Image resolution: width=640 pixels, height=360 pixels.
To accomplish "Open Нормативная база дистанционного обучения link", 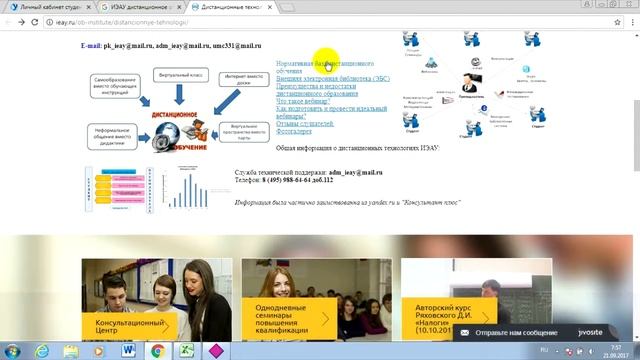I will click(324, 67).
